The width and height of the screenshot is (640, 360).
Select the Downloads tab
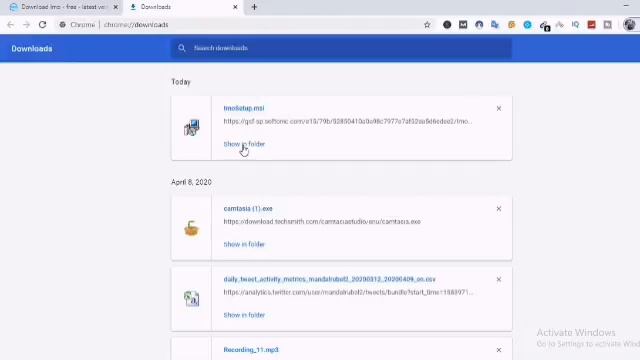point(184,7)
